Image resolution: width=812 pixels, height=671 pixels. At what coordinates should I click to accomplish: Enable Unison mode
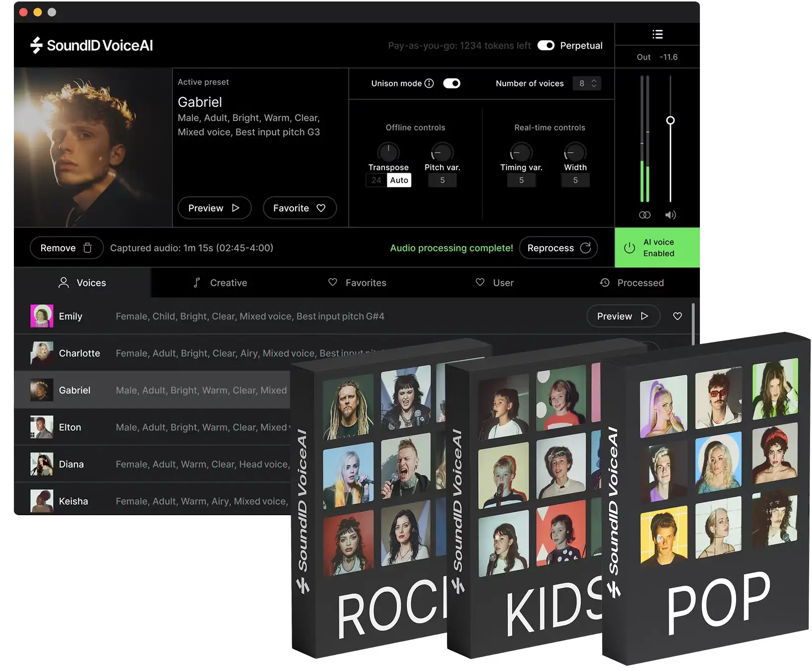451,83
